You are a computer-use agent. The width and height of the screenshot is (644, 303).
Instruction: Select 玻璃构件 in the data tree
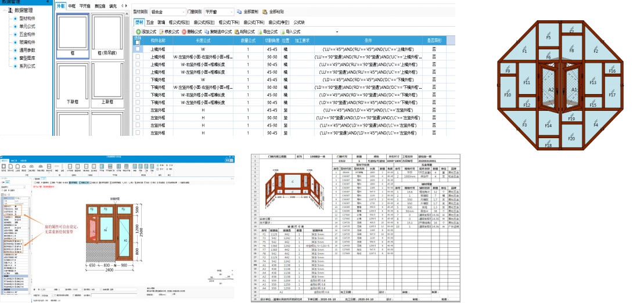coord(27,42)
